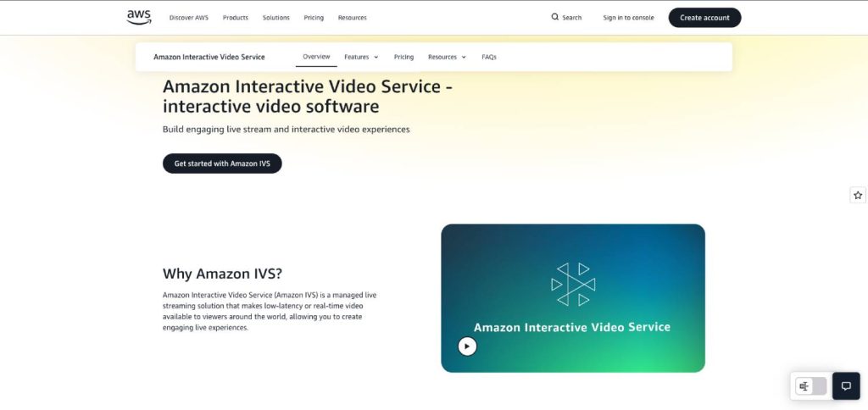Select the Overview tab
Image resolution: width=868 pixels, height=410 pixels.
click(x=316, y=57)
